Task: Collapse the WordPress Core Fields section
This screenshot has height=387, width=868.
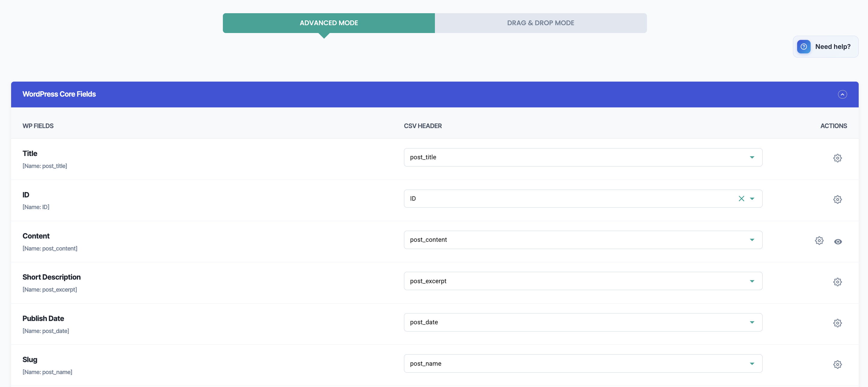Action: click(x=842, y=94)
